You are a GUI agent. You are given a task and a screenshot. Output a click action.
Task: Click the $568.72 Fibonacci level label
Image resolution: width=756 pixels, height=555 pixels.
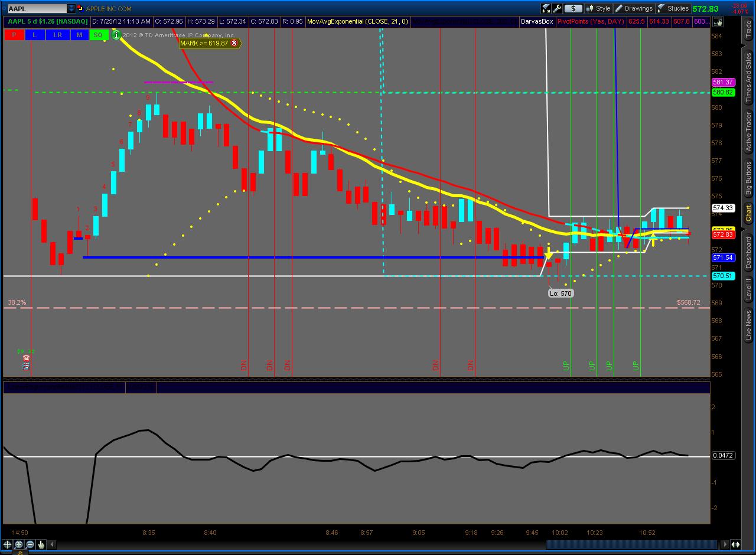point(689,302)
